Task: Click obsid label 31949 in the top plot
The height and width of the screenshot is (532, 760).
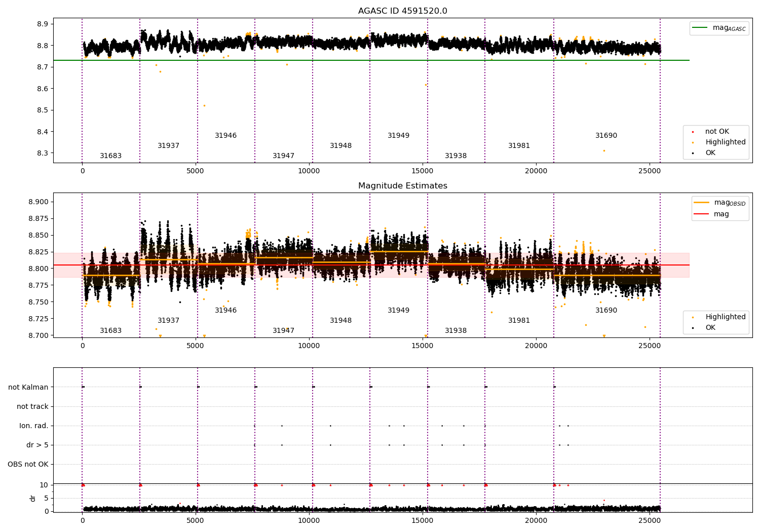Action: (398, 136)
